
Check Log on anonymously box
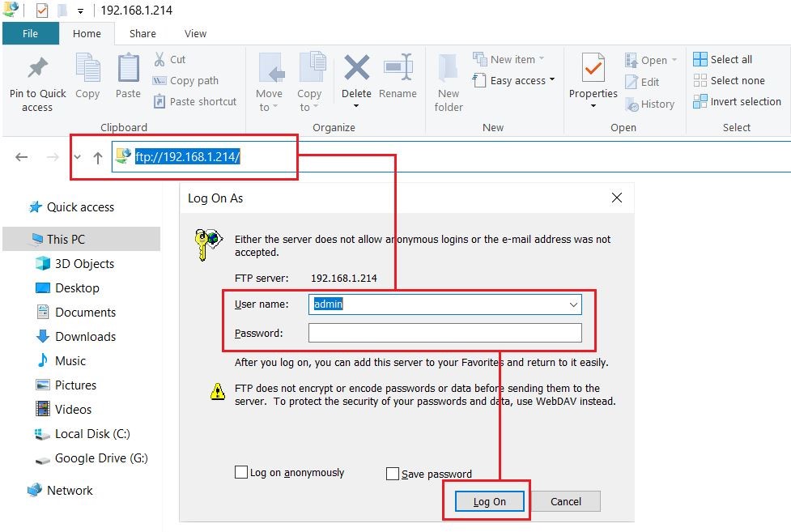(241, 472)
